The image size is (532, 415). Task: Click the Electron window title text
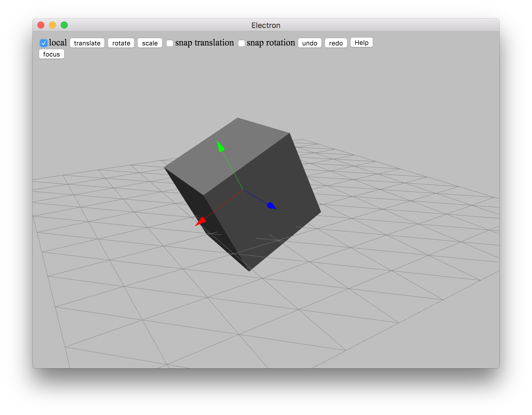tap(266, 25)
